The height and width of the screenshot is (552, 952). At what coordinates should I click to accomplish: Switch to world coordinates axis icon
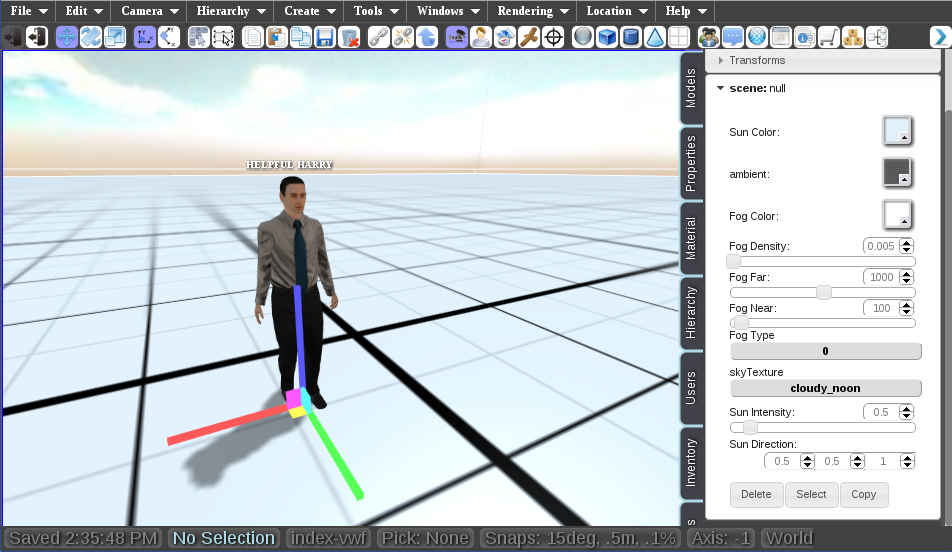coord(144,37)
